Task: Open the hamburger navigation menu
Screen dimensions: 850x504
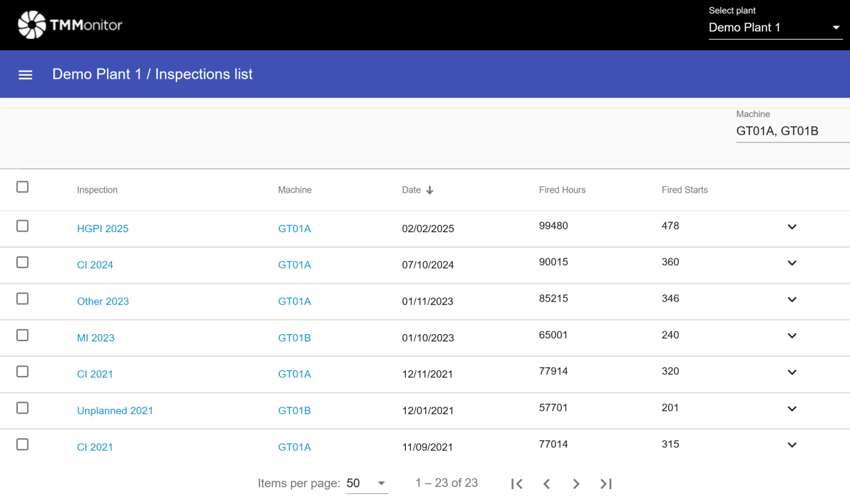Action: click(25, 74)
